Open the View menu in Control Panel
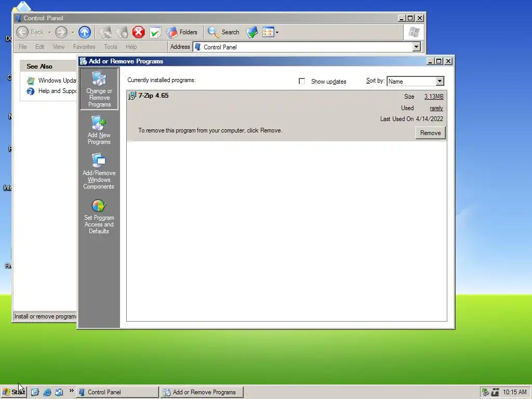This screenshot has width=532, height=399. 59,47
